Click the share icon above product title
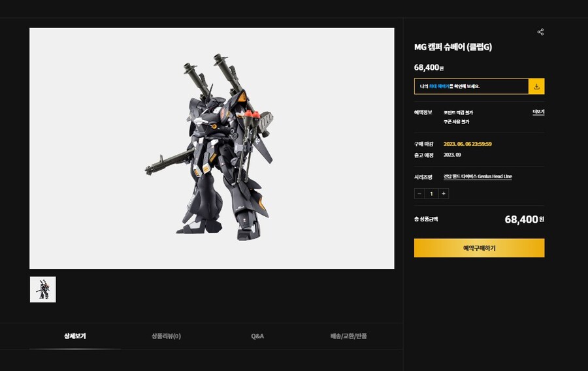Image resolution: width=588 pixels, height=371 pixels. [540, 32]
